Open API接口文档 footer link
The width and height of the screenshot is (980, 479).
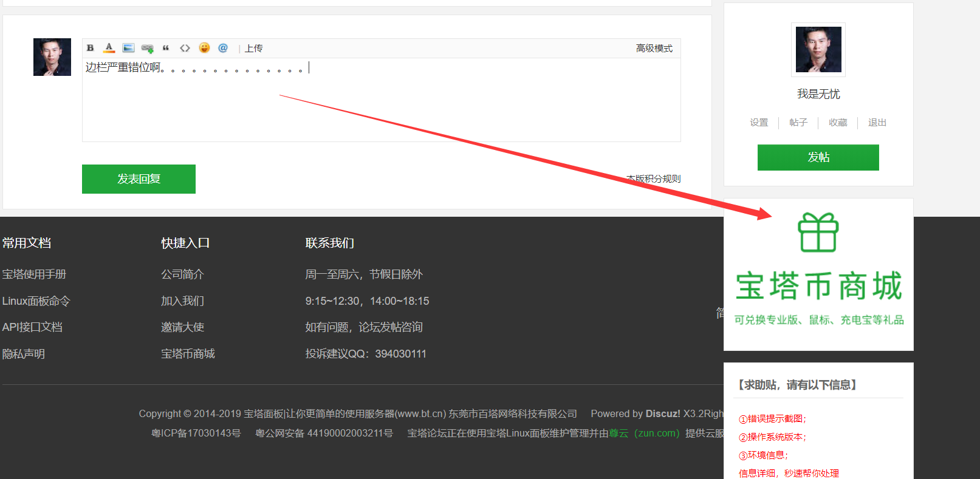pos(32,327)
